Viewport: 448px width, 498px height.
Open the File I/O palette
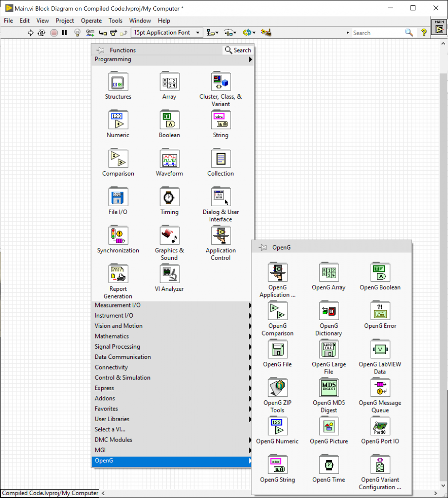(x=118, y=197)
